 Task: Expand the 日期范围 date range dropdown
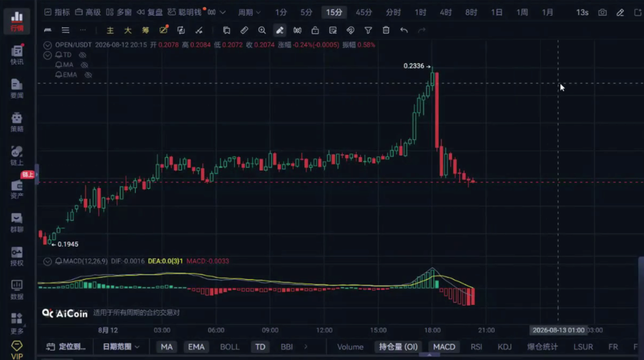121,347
